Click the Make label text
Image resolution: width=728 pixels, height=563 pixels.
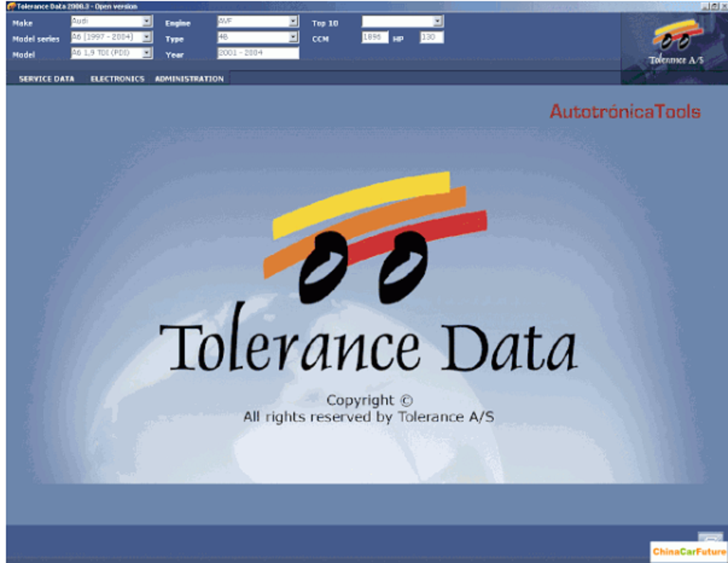pos(22,24)
